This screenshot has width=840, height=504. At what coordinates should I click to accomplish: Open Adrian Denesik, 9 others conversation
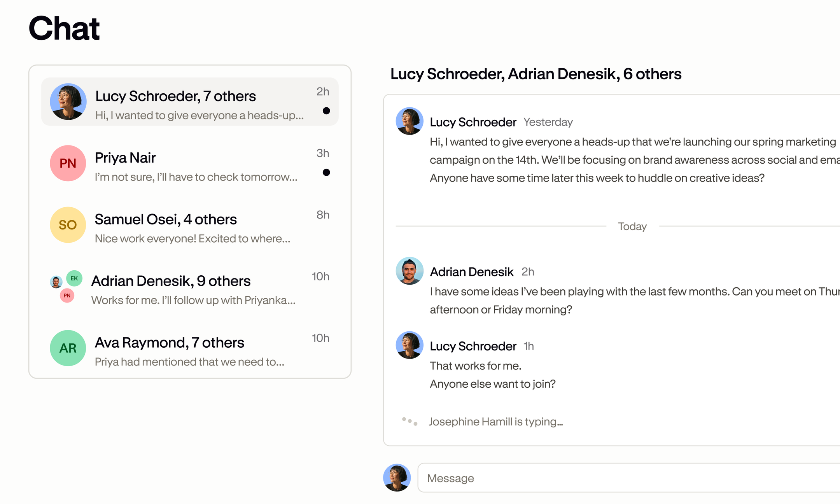click(x=190, y=286)
